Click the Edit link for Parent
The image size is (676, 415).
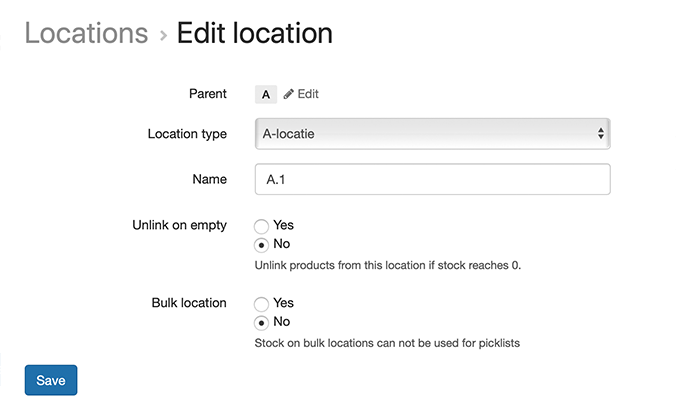tap(301, 94)
